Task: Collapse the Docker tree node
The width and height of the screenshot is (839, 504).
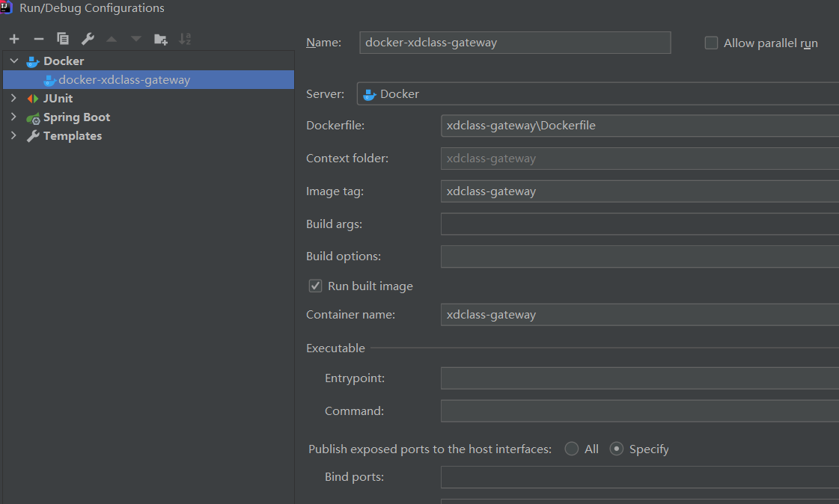Action: tap(13, 61)
